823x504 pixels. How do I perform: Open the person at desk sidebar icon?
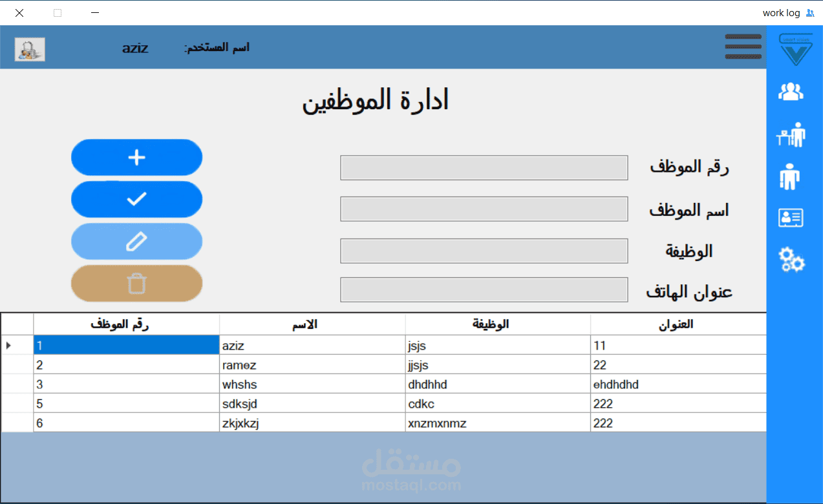pyautogui.click(x=791, y=134)
